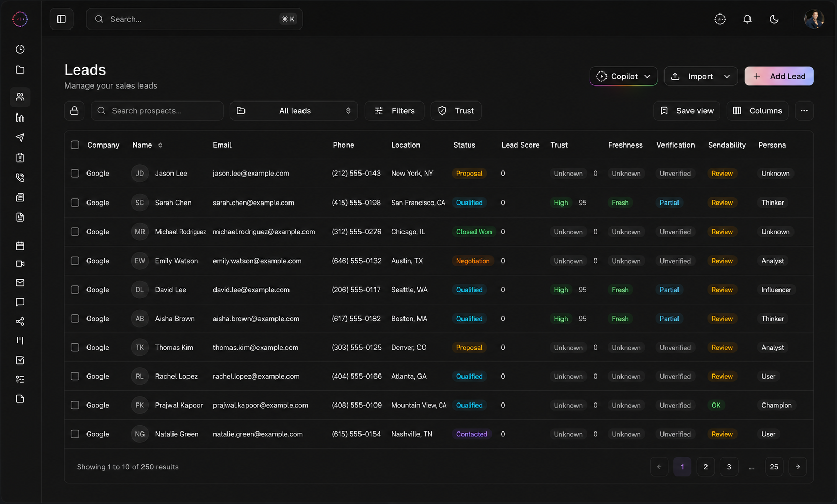Open the calendar sidebar icon
The width and height of the screenshot is (837, 504).
(20, 246)
